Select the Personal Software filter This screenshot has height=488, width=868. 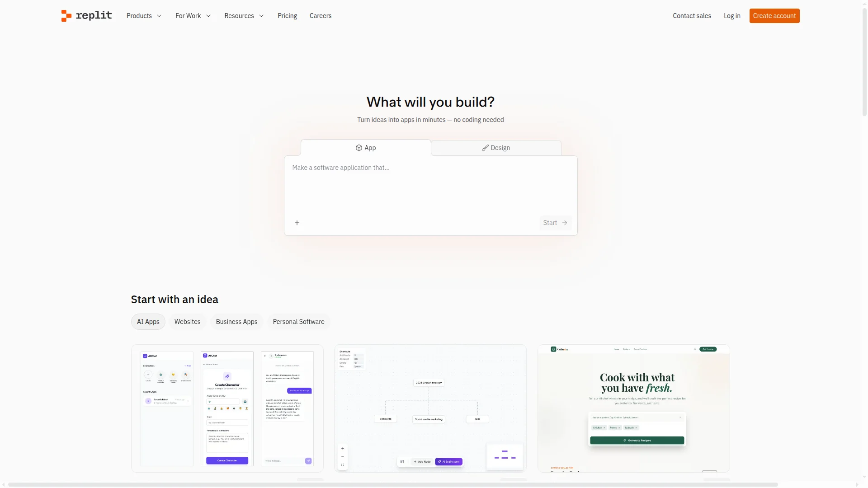point(298,321)
